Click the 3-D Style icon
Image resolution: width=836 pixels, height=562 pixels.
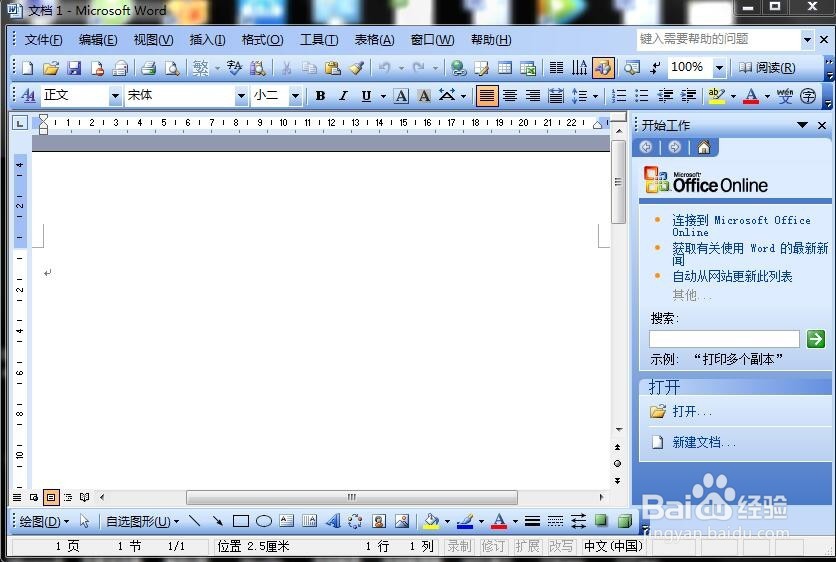[x=624, y=521]
